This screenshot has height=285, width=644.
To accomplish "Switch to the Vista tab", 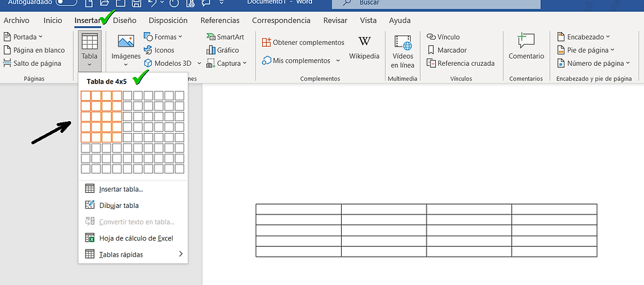I will coord(368,20).
